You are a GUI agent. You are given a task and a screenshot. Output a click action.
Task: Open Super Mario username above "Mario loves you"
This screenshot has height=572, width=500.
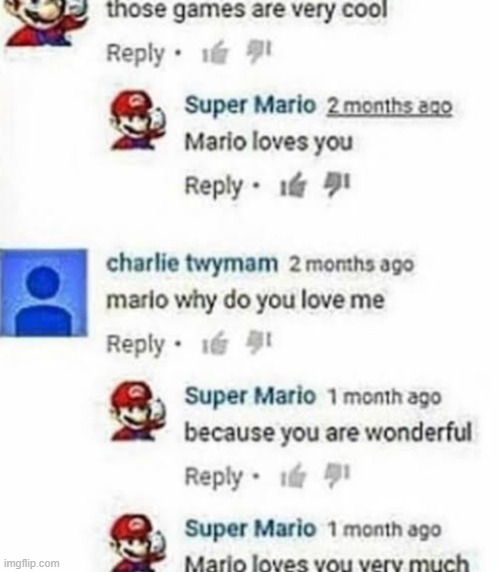pyautogui.click(x=250, y=105)
